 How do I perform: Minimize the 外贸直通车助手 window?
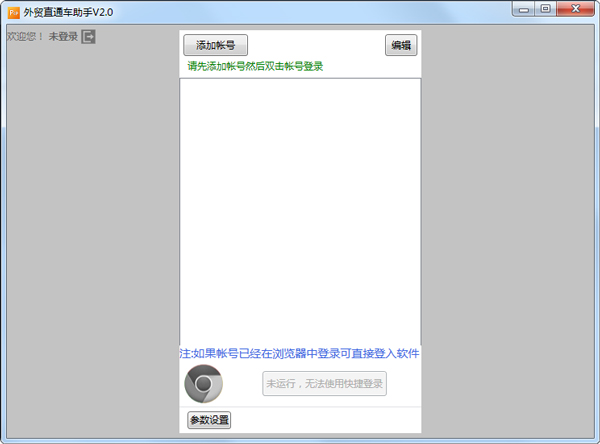point(524,9)
